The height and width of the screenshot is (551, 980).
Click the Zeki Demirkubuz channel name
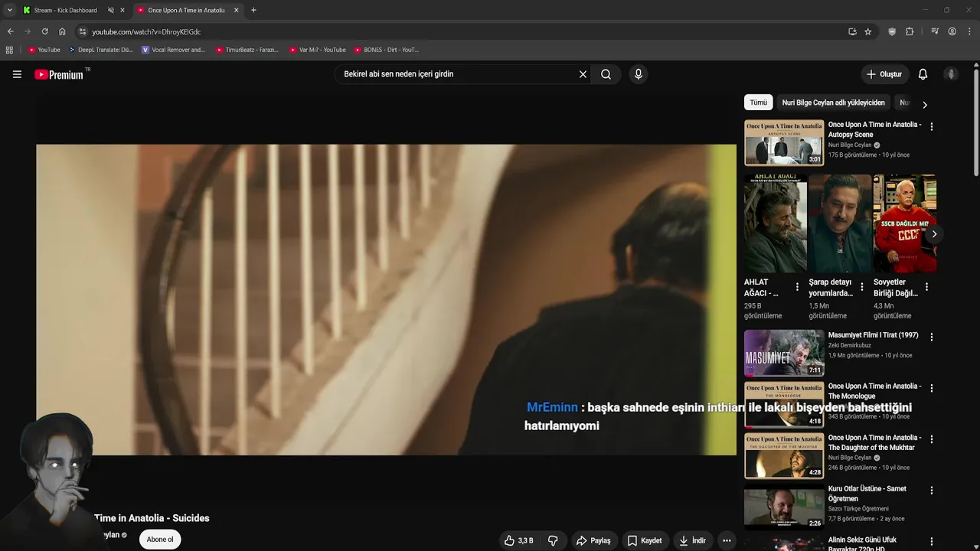coord(849,345)
